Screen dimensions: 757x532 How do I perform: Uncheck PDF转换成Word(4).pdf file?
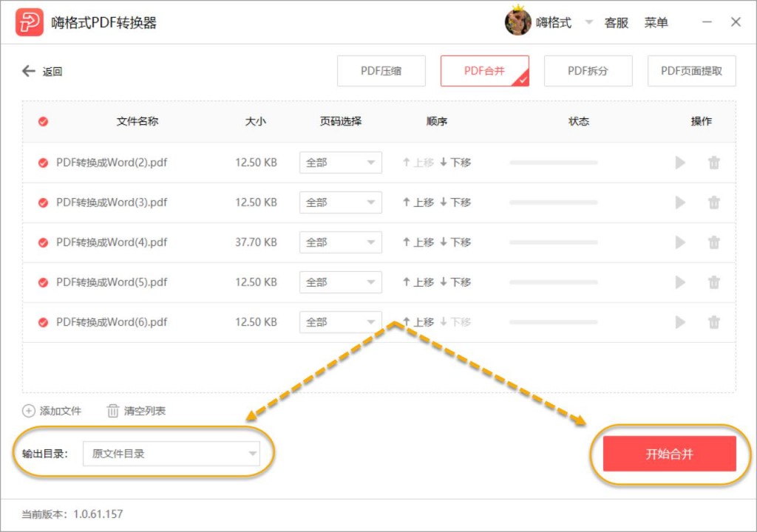pos(43,242)
